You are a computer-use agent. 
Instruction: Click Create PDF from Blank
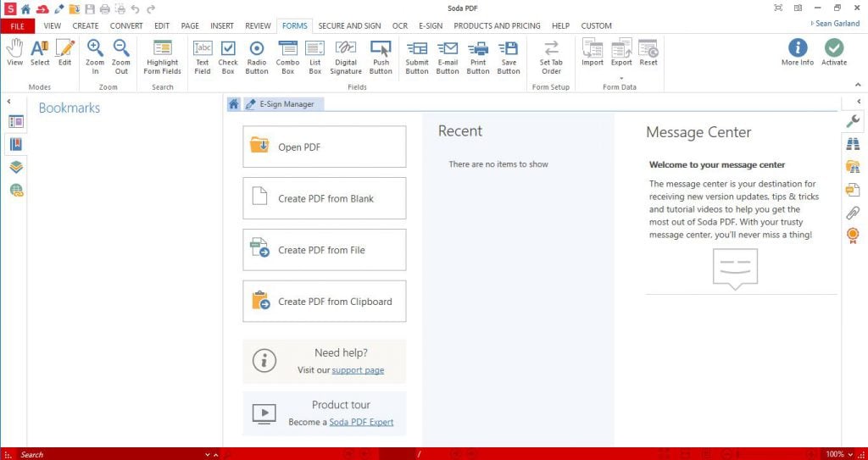[x=325, y=198]
